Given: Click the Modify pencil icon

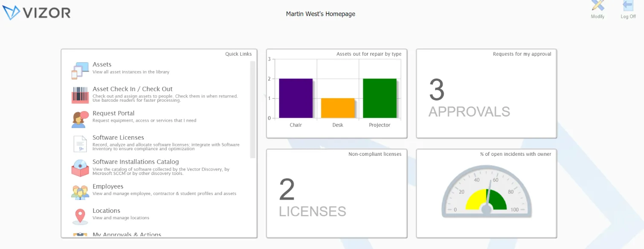Looking at the screenshot, I should point(598,6).
